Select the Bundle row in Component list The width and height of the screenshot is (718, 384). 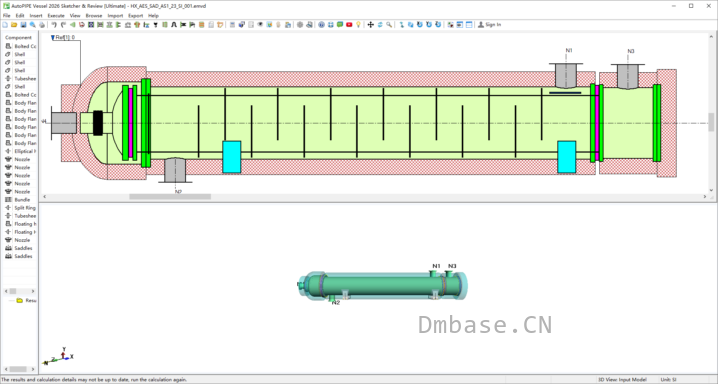click(x=21, y=200)
